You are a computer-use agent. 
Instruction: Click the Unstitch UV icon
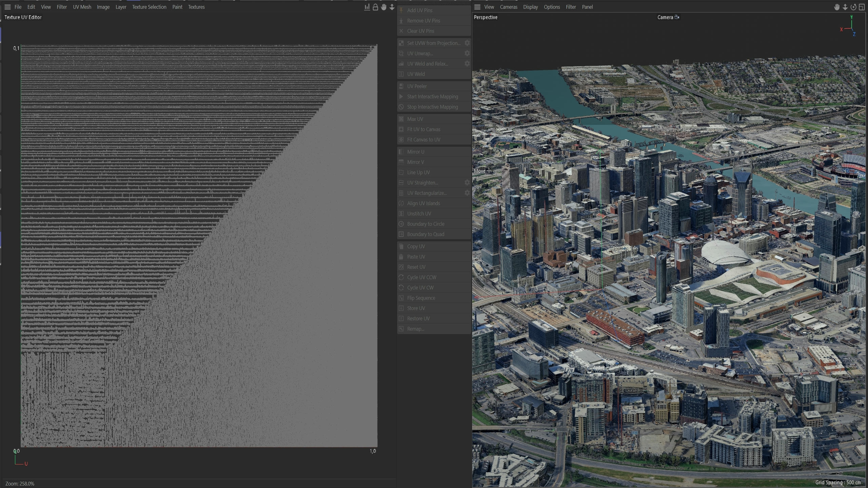(x=401, y=213)
